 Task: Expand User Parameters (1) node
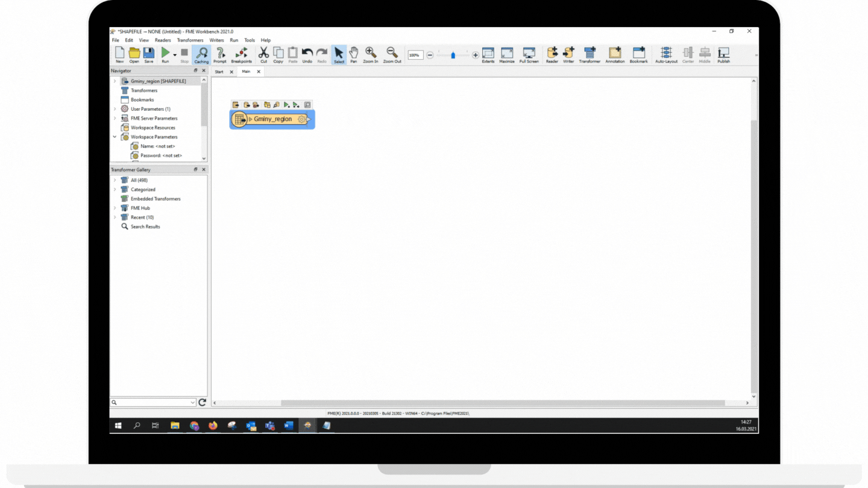(x=115, y=109)
